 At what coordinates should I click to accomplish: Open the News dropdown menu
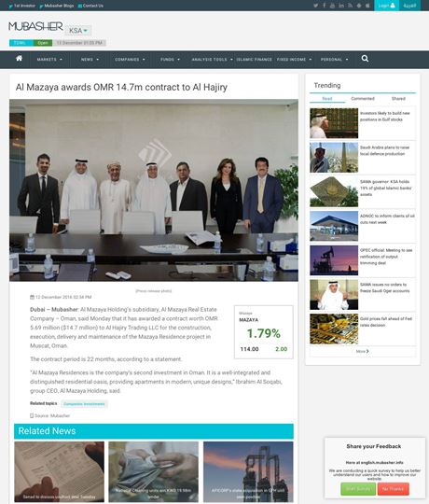point(90,60)
